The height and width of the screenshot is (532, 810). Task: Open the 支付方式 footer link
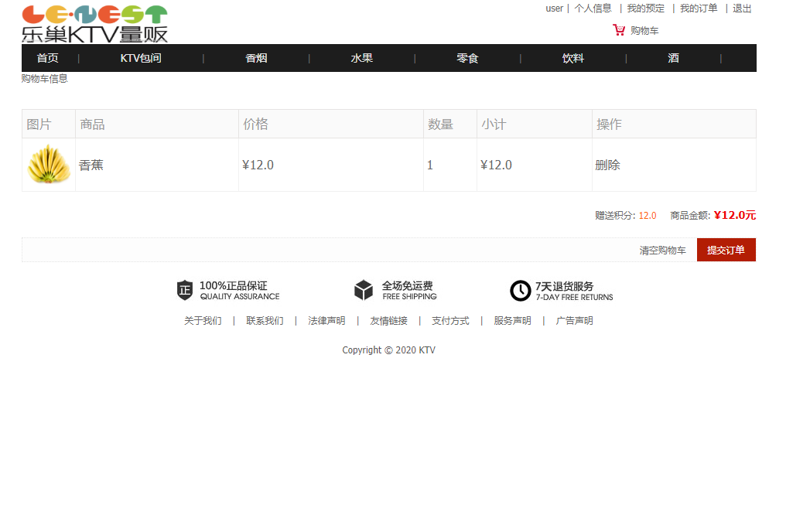click(450, 319)
